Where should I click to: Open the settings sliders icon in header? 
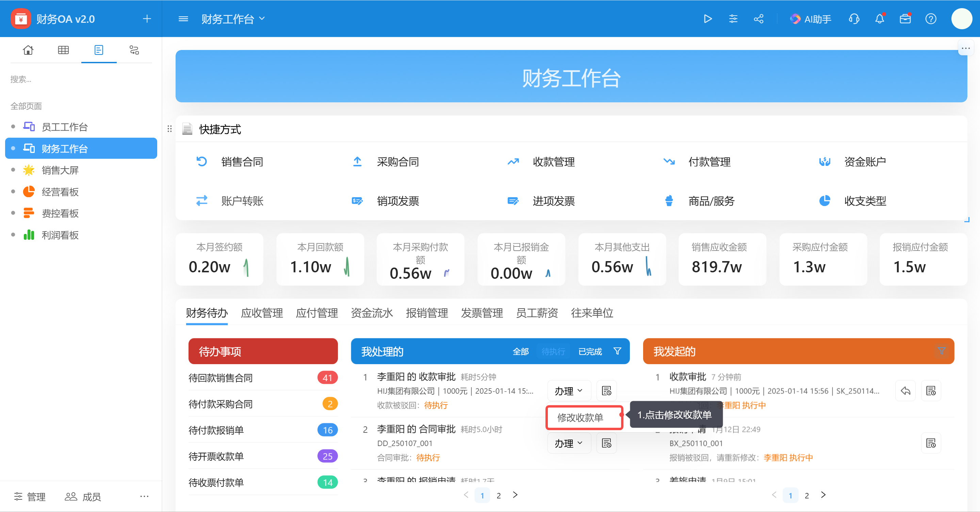pyautogui.click(x=733, y=19)
